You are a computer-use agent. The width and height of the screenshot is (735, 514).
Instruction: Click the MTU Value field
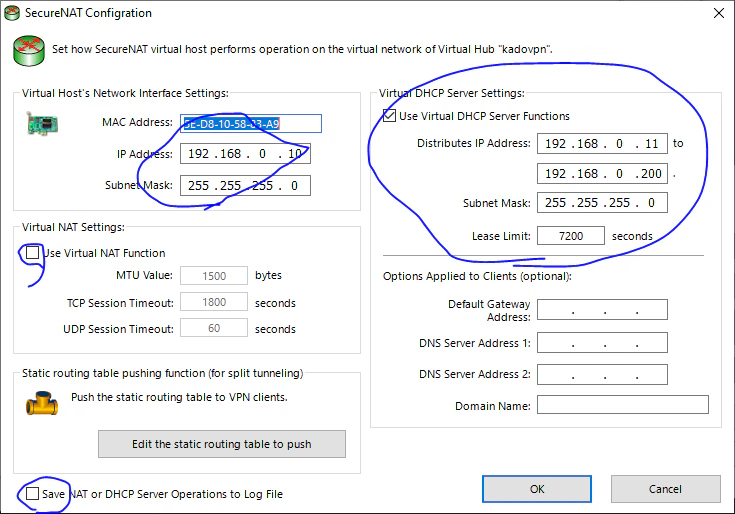pos(214,276)
